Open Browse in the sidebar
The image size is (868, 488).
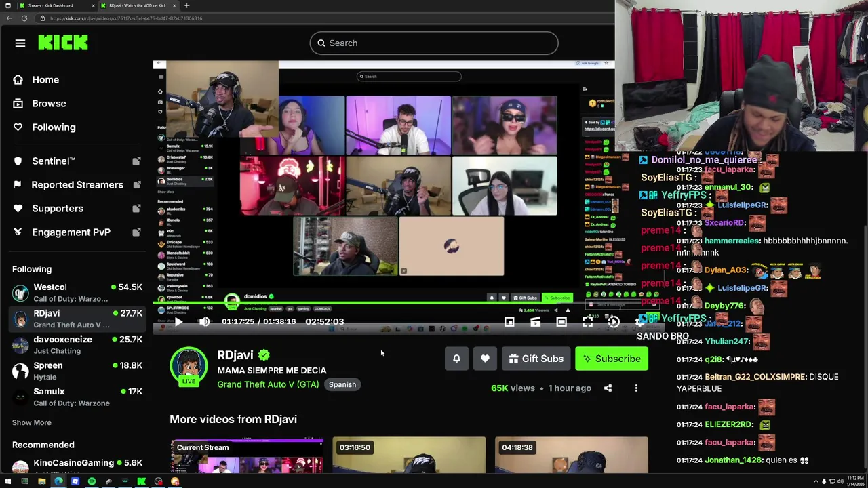tap(49, 104)
